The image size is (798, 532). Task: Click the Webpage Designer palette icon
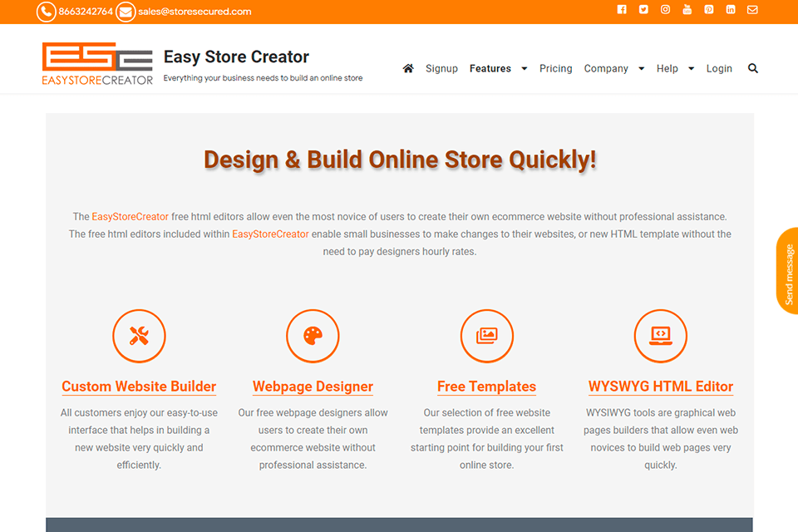[x=313, y=336]
